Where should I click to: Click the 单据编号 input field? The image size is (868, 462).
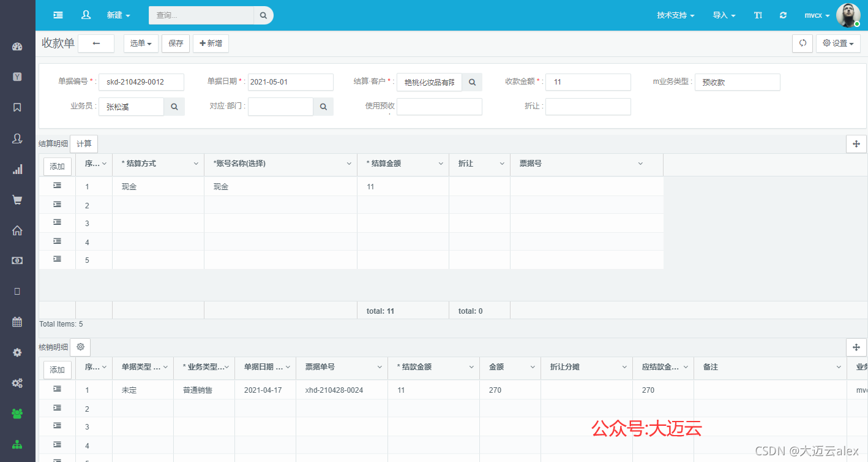(x=141, y=82)
